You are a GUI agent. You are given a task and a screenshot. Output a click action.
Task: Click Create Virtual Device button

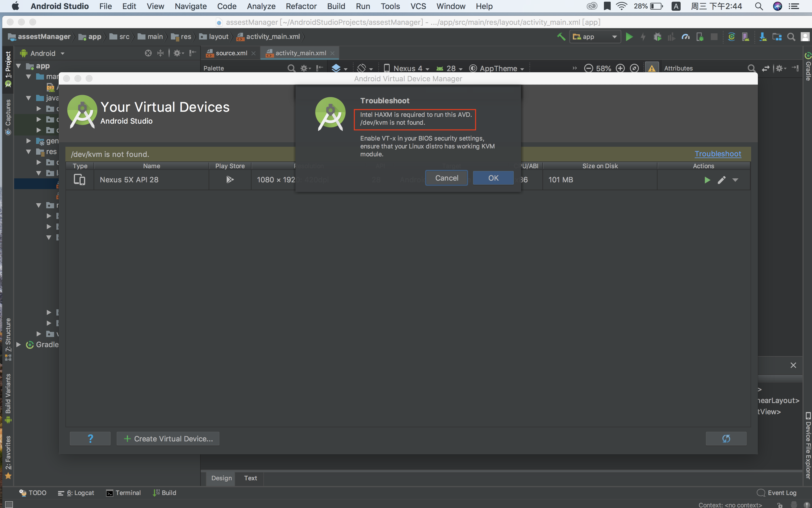pos(168,439)
